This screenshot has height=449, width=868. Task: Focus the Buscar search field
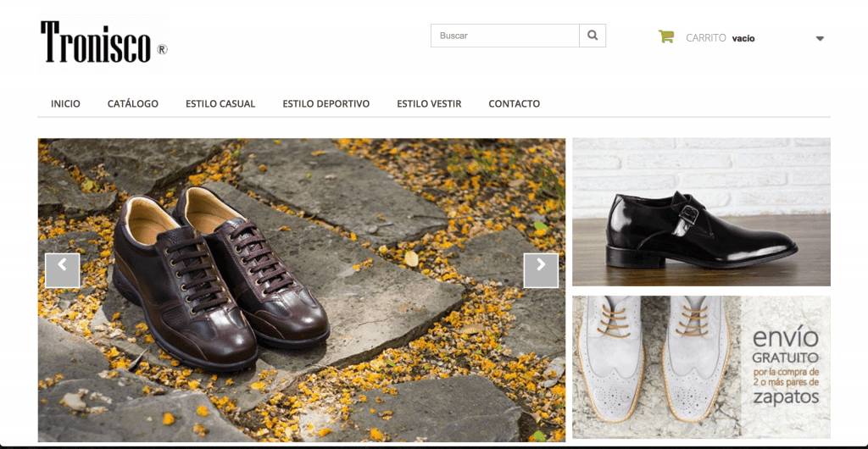505,36
